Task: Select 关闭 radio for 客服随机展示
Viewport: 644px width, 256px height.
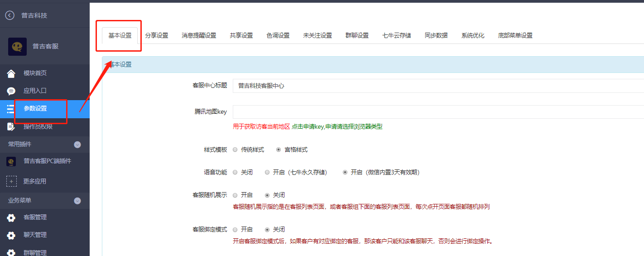Action: pos(267,195)
